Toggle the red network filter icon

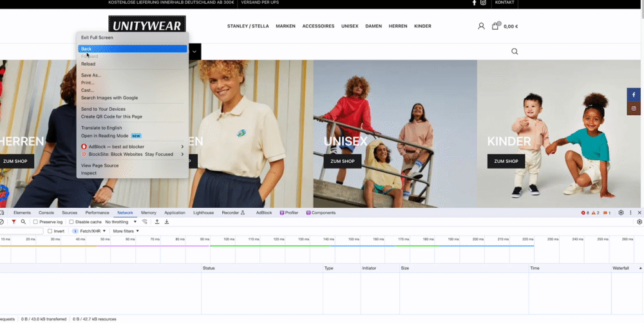(x=14, y=221)
